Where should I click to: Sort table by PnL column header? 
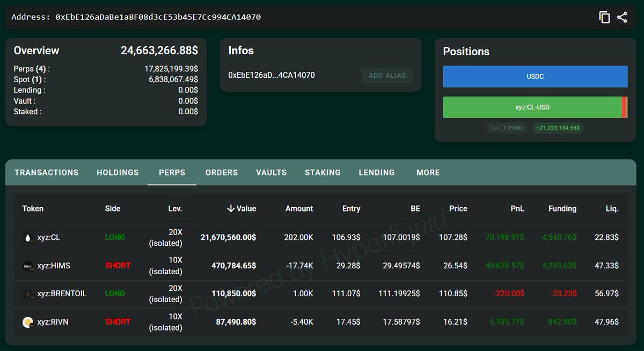pos(517,209)
